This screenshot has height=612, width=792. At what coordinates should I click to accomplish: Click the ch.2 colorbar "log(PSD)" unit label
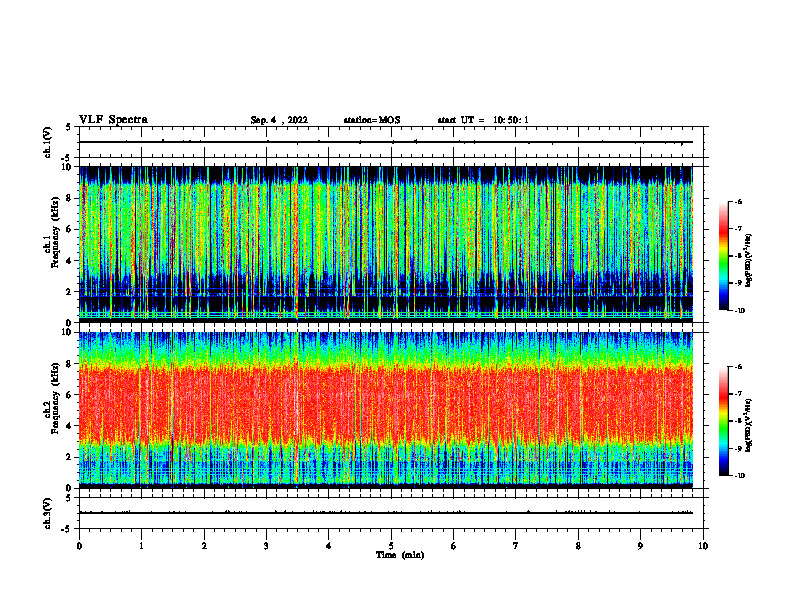pyautogui.click(x=749, y=426)
